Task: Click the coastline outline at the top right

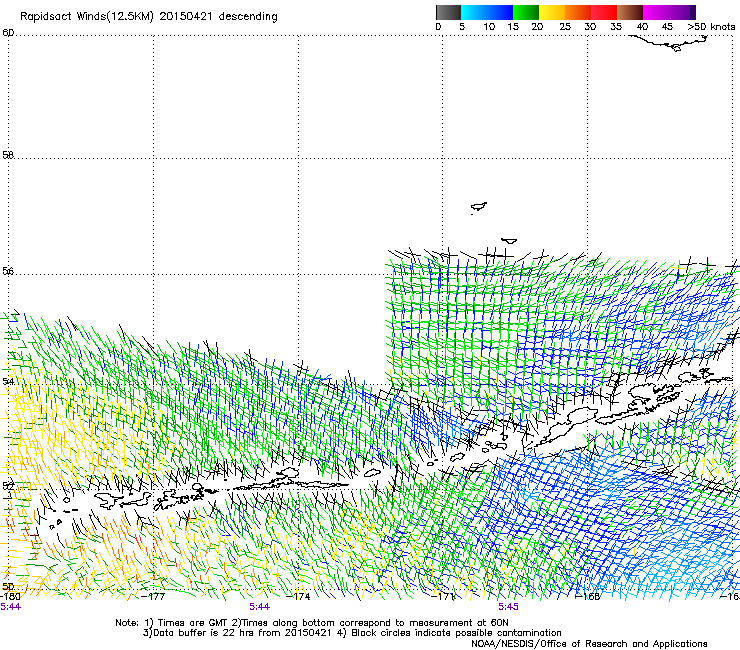Action: point(669,43)
